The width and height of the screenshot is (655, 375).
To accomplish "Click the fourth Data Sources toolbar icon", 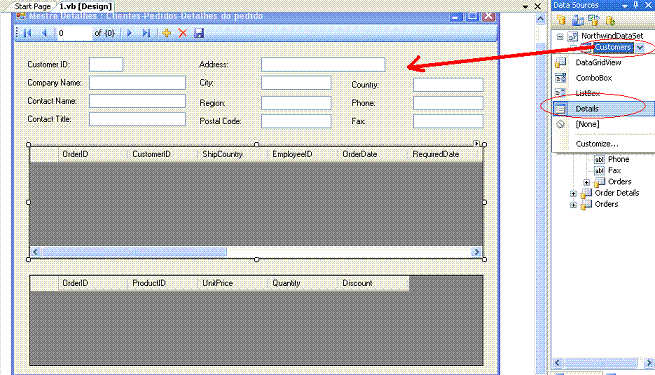I will click(610, 20).
